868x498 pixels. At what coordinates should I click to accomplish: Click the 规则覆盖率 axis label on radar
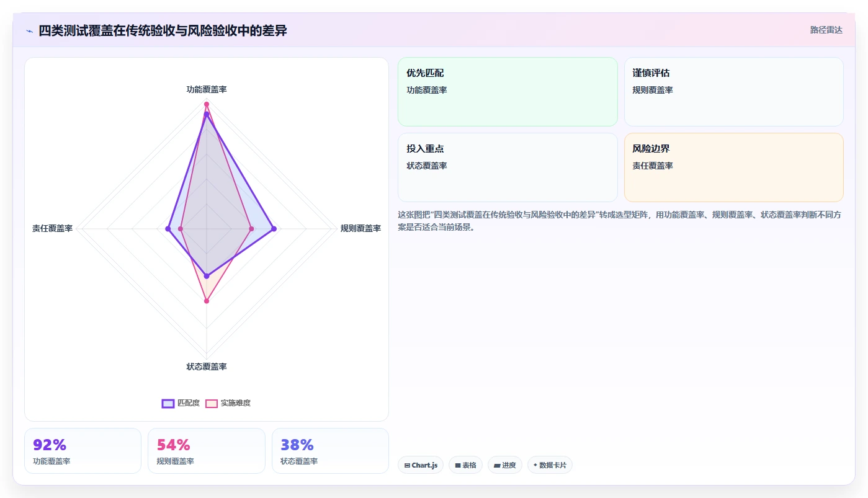pyautogui.click(x=360, y=228)
